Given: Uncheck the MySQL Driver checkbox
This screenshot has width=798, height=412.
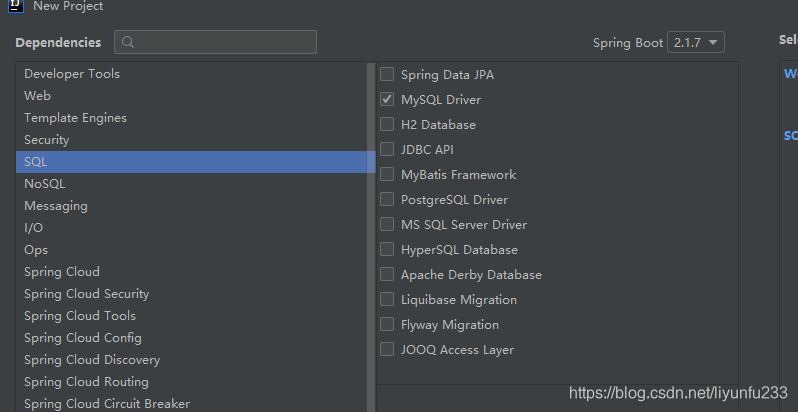Looking at the screenshot, I should 387,99.
